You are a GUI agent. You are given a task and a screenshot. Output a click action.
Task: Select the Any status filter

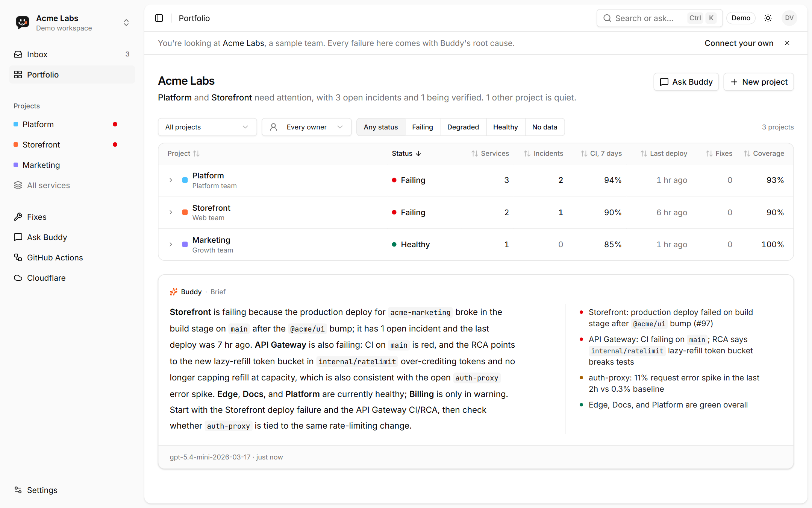381,127
